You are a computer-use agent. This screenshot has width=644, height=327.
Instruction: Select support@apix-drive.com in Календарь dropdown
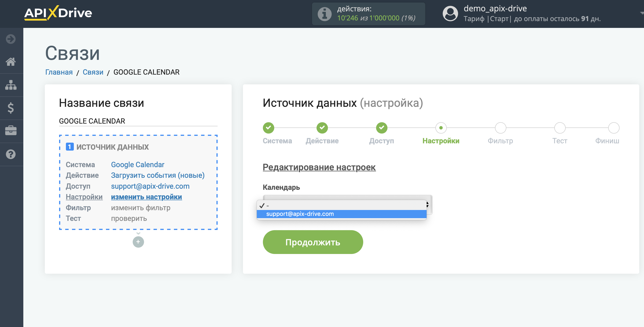[x=341, y=214]
